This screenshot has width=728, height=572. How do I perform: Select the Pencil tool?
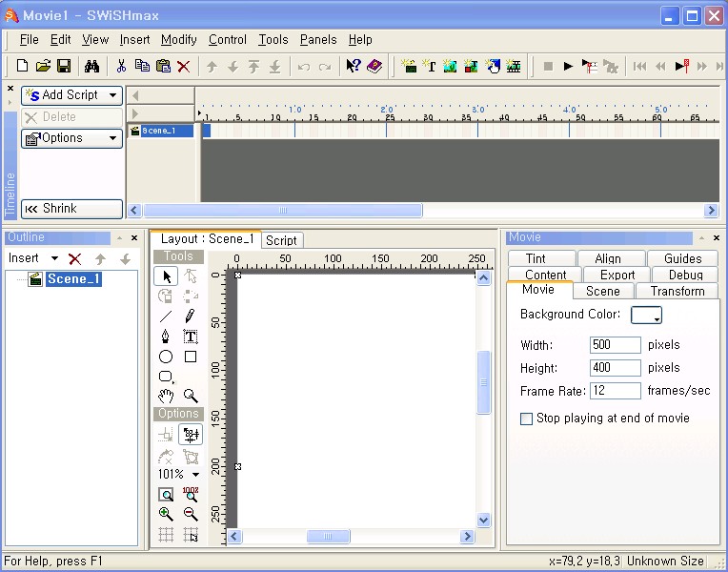tap(191, 316)
